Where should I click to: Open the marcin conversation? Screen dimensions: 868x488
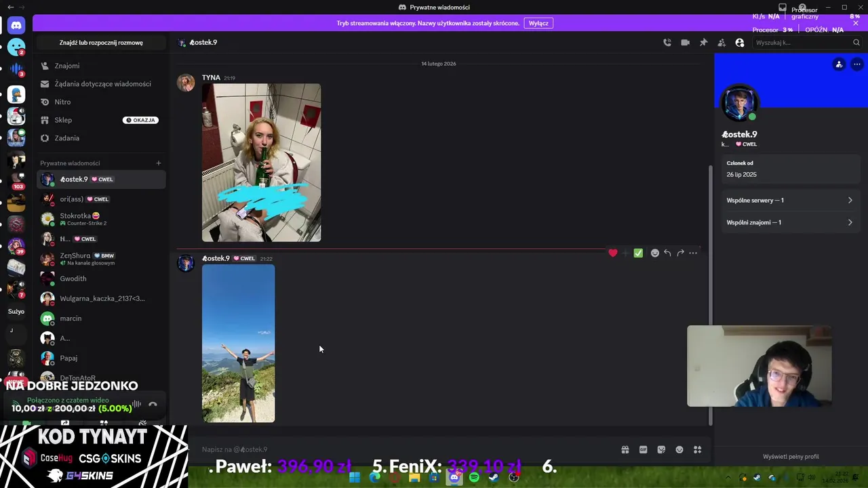(101, 319)
